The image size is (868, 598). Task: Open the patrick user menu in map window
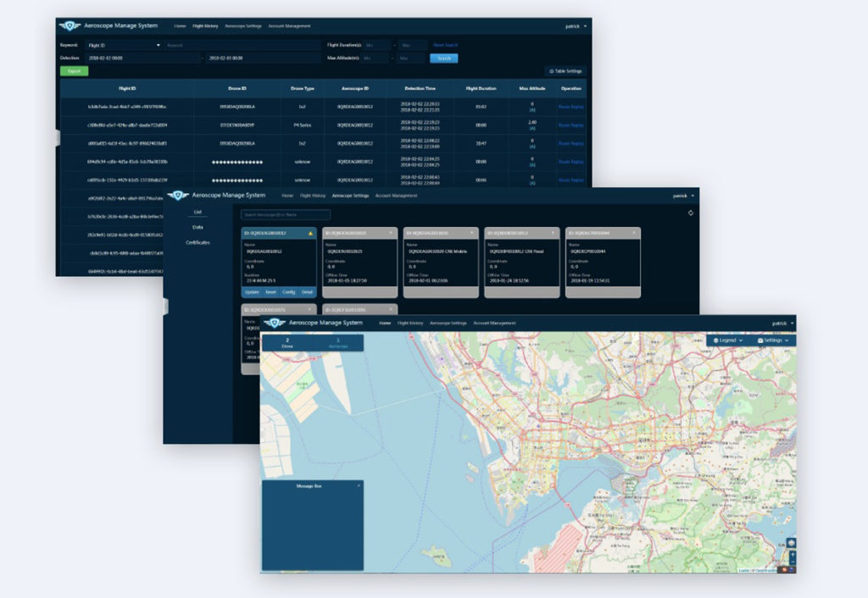click(x=782, y=323)
